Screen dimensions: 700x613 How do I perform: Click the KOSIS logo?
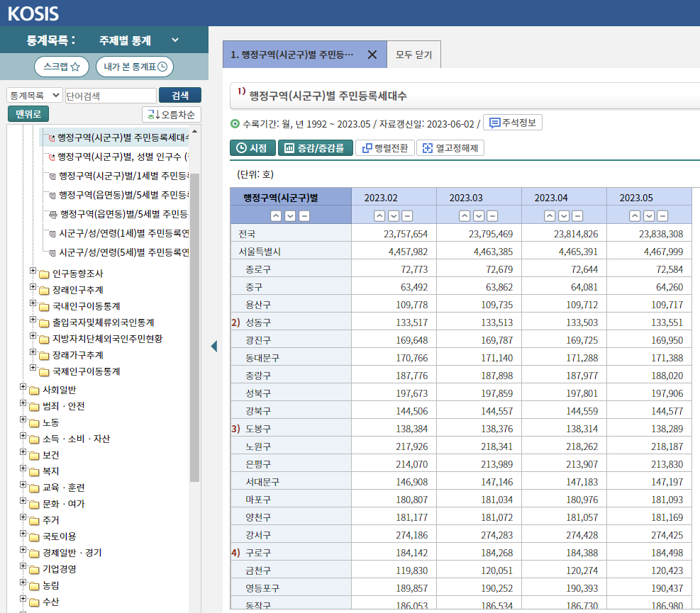click(33, 13)
